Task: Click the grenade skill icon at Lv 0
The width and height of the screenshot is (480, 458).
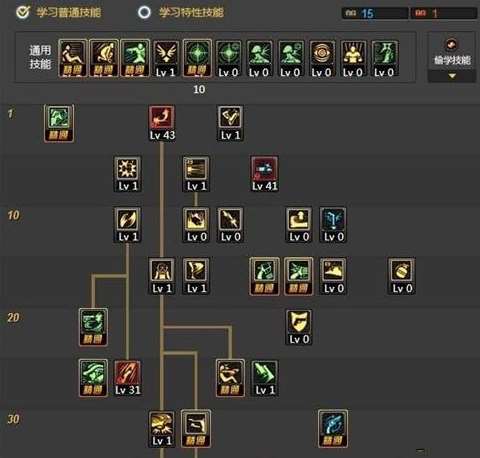Action: [401, 276]
